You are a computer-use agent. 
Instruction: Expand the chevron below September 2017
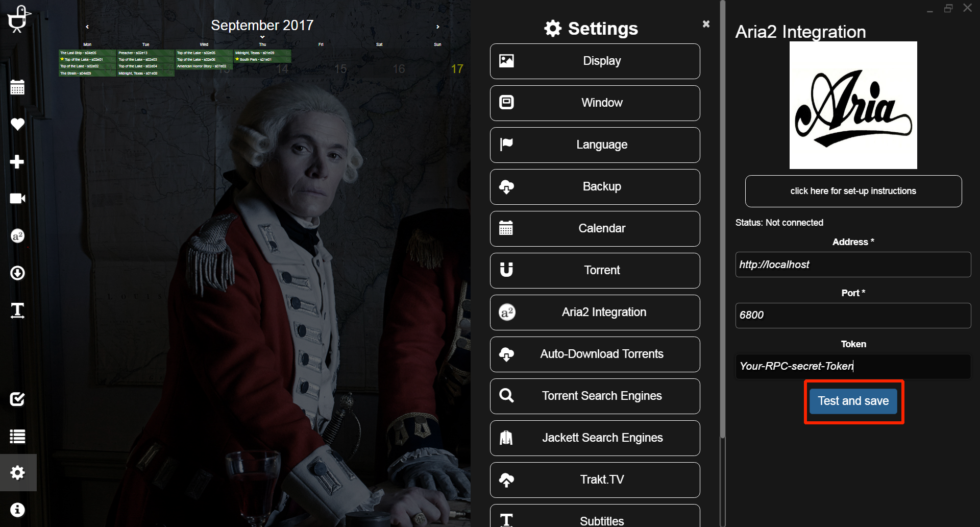(262, 37)
